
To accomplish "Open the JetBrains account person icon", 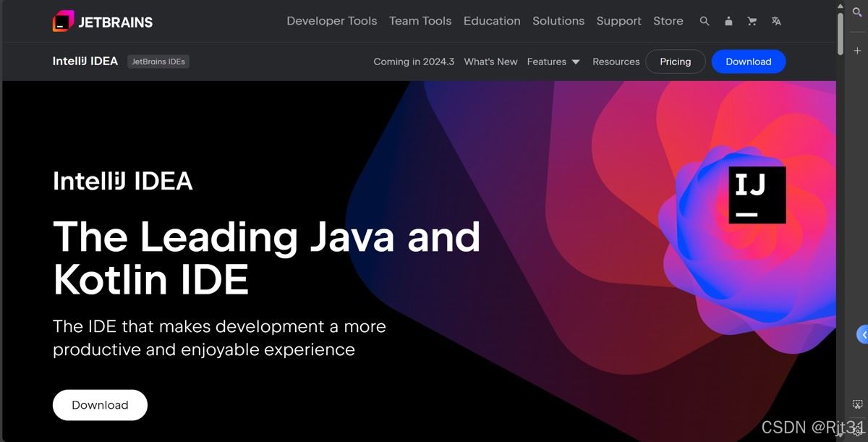I will [728, 21].
